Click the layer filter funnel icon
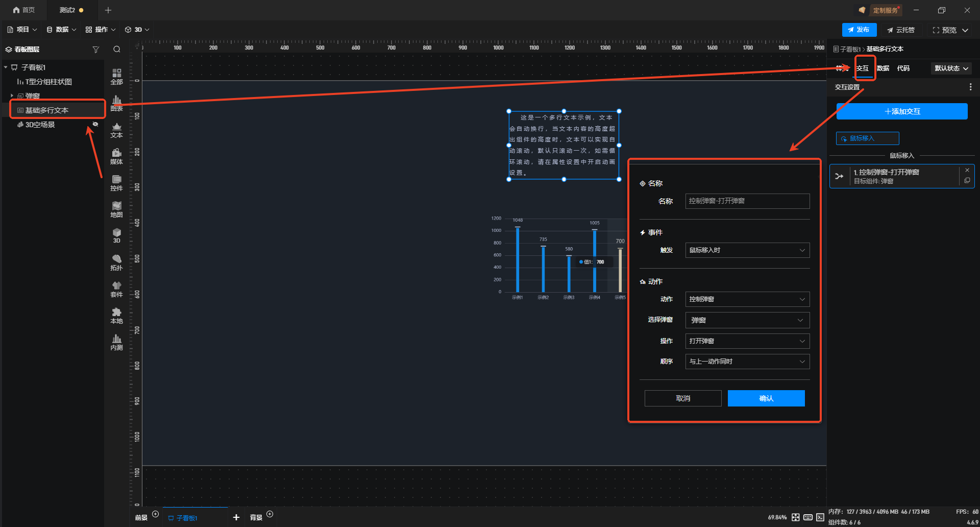 tap(95, 50)
